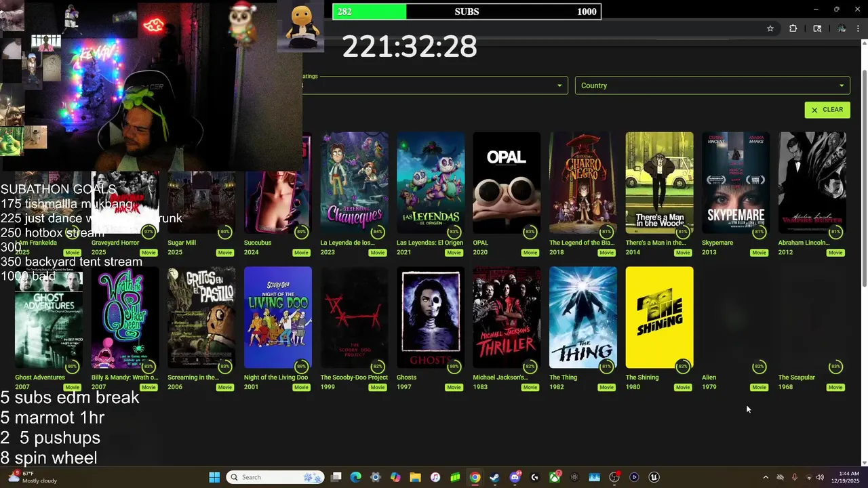The height and width of the screenshot is (488, 868).
Task: Switch to Google Chrome in taskbar
Action: click(475, 477)
